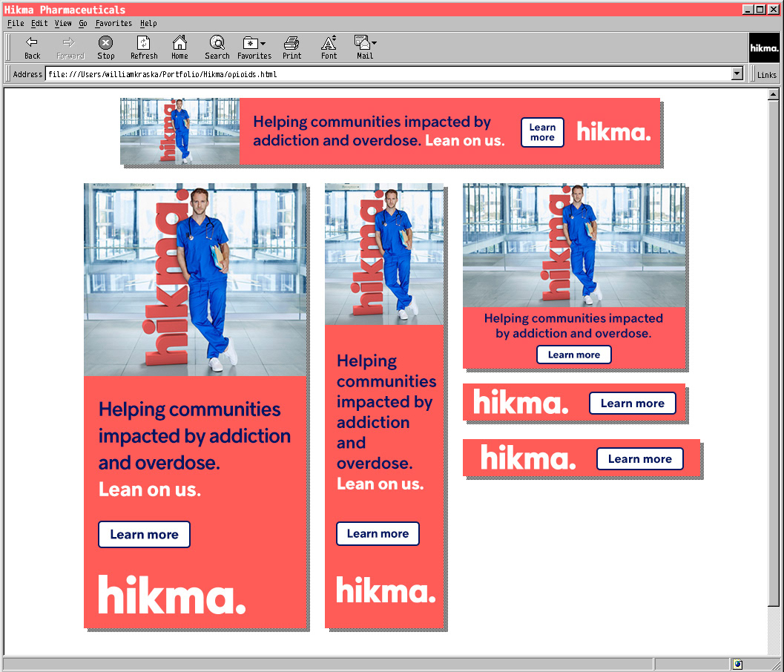Click Learn more in large tall ad
784x672 pixels.
[x=144, y=535]
